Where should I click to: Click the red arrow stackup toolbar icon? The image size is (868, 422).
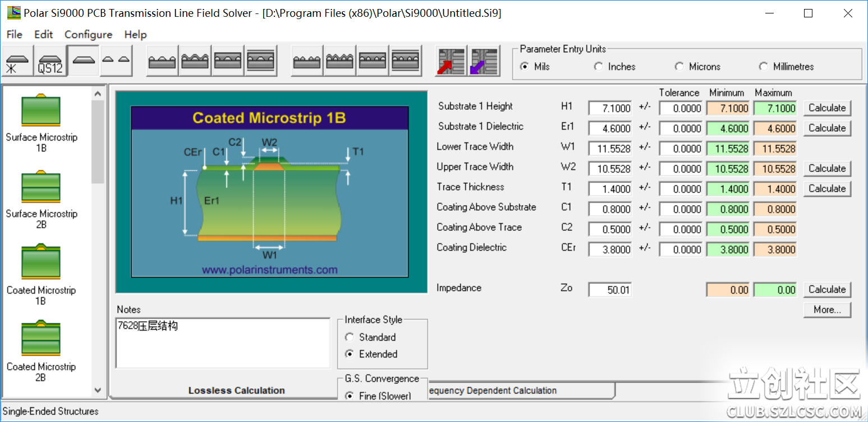pos(451,61)
